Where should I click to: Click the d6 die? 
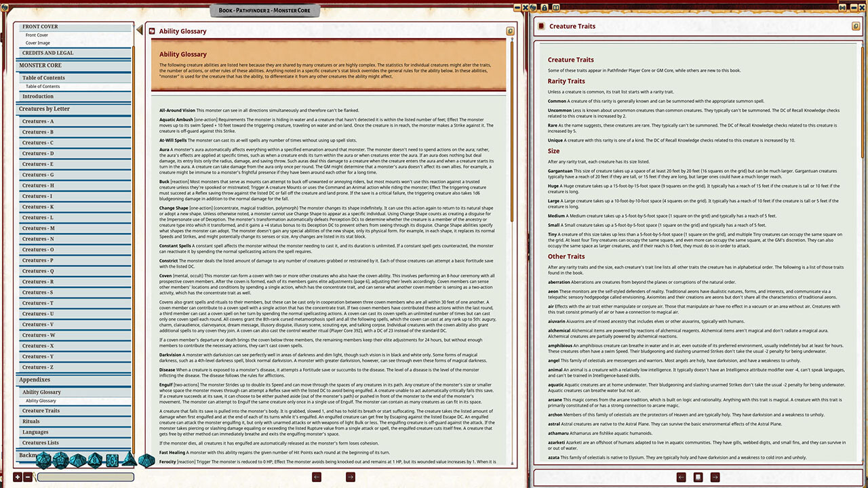112,460
